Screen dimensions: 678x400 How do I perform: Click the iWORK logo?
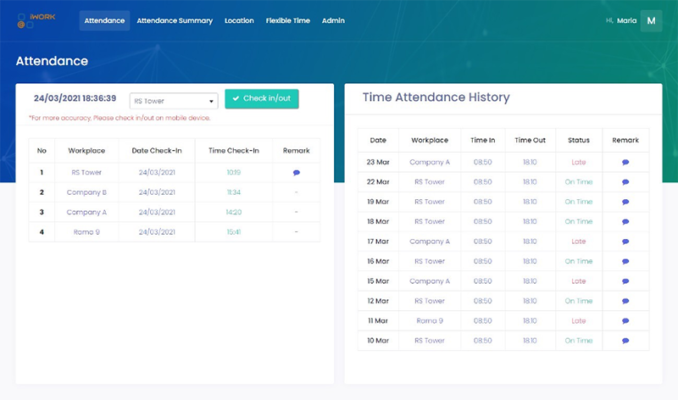point(36,20)
